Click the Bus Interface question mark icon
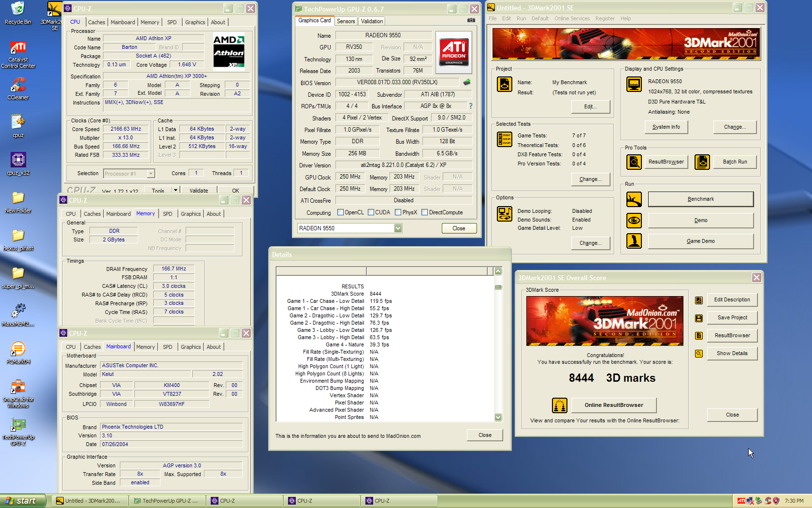The height and width of the screenshot is (508, 812). click(x=470, y=106)
